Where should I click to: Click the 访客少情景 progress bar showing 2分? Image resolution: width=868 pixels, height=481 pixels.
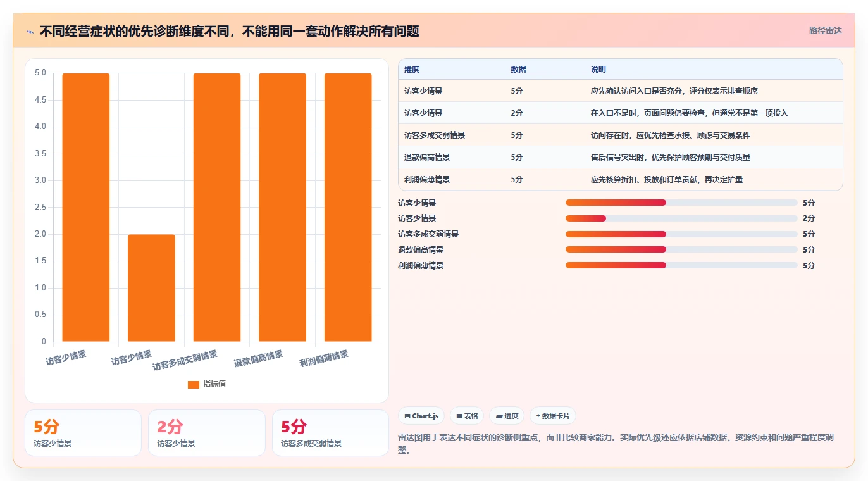click(x=681, y=218)
